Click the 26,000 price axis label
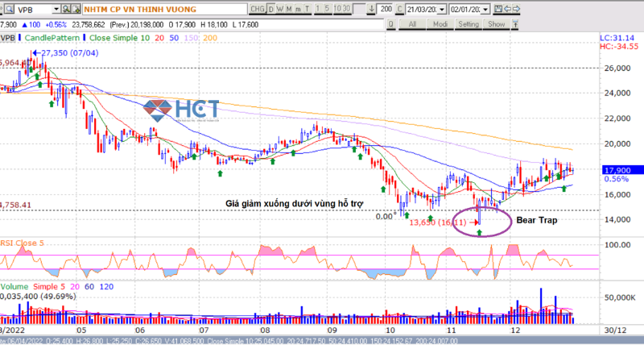This screenshot has width=644, height=345. (616, 68)
